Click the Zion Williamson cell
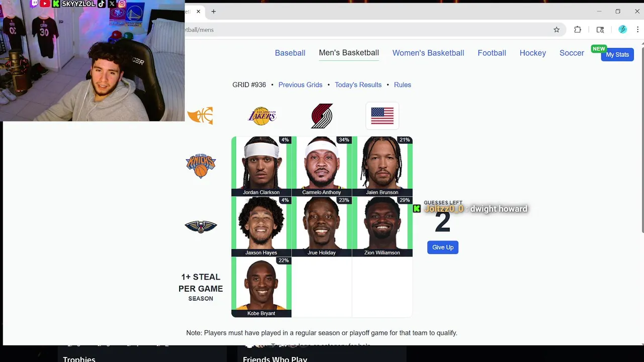Screen dimensions: 644x362 (382, 226)
